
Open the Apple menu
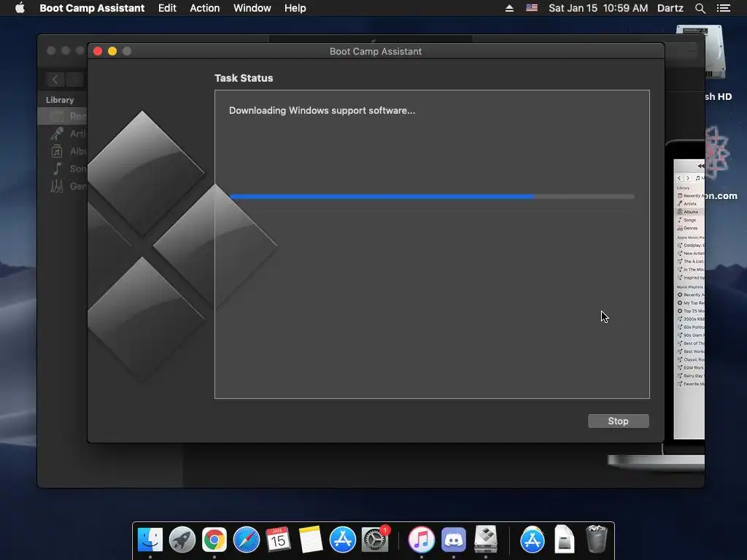(x=20, y=8)
